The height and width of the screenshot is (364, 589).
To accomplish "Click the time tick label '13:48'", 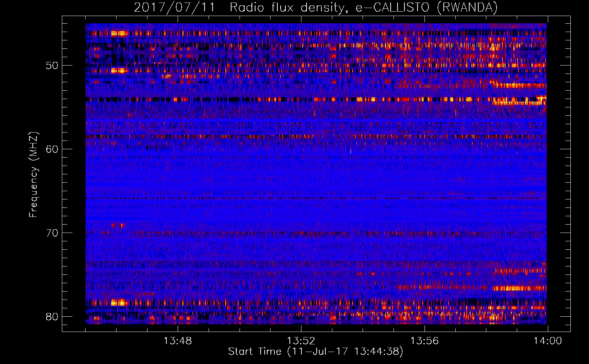I will [178, 341].
